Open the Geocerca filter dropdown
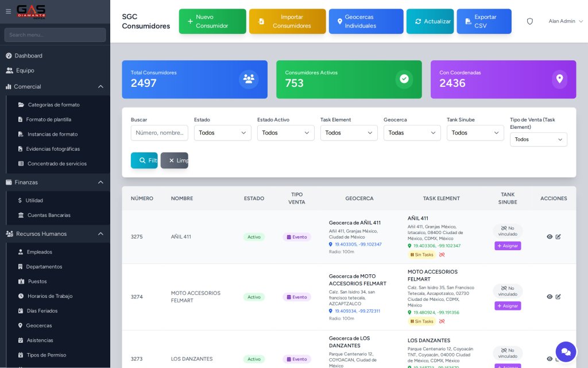This screenshot has width=588, height=368. click(x=412, y=133)
